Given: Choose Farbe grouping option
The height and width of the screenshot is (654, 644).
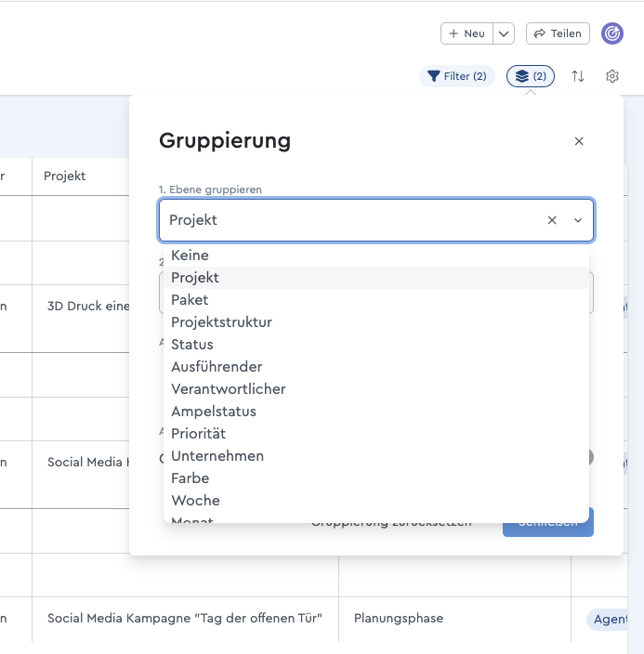Looking at the screenshot, I should [376, 478].
